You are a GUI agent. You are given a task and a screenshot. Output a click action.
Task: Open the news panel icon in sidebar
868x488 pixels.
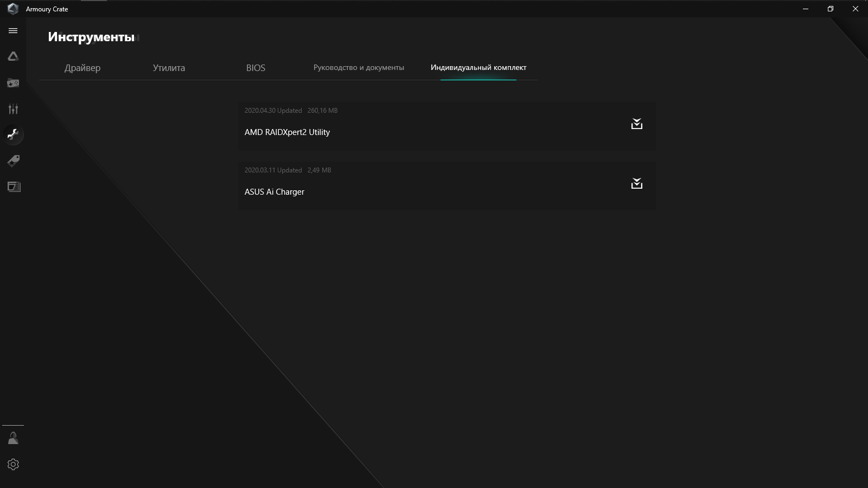14,187
